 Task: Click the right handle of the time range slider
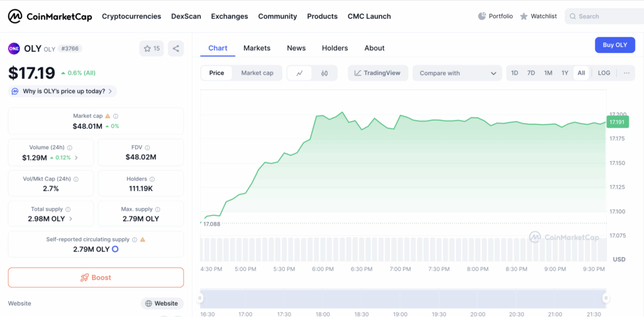(x=606, y=298)
